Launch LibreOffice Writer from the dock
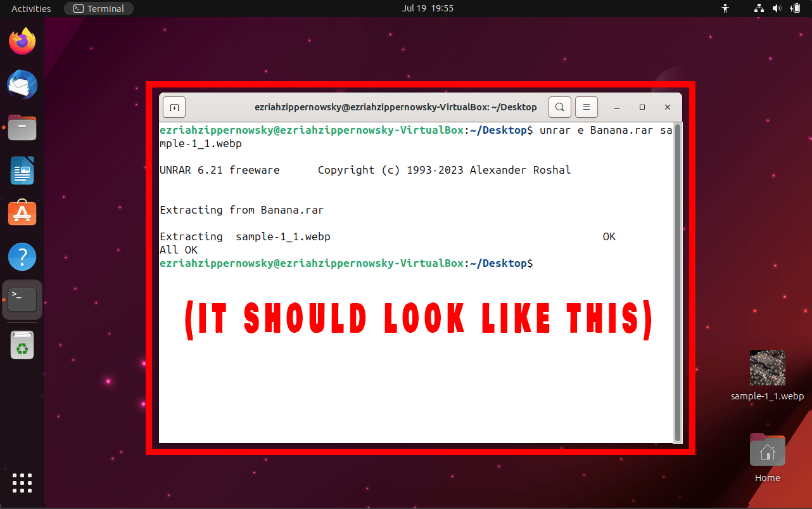 [x=22, y=171]
